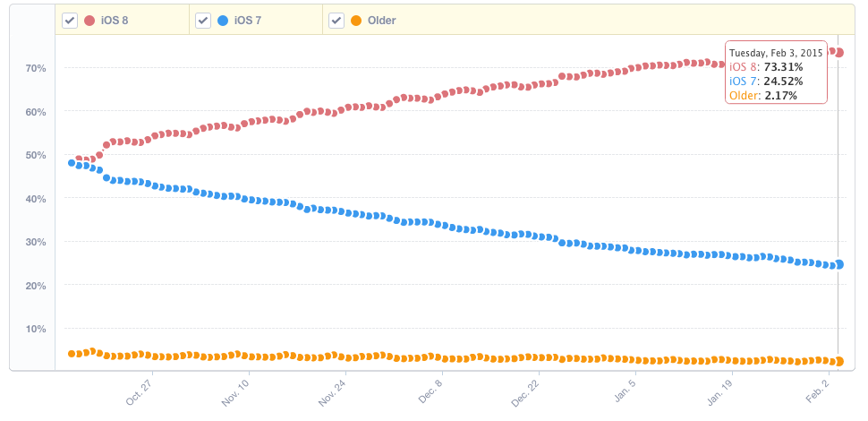Click the Tuesday, Feb 3, 2015 tooltip header
This screenshot has height=421, width=868.
coord(776,53)
